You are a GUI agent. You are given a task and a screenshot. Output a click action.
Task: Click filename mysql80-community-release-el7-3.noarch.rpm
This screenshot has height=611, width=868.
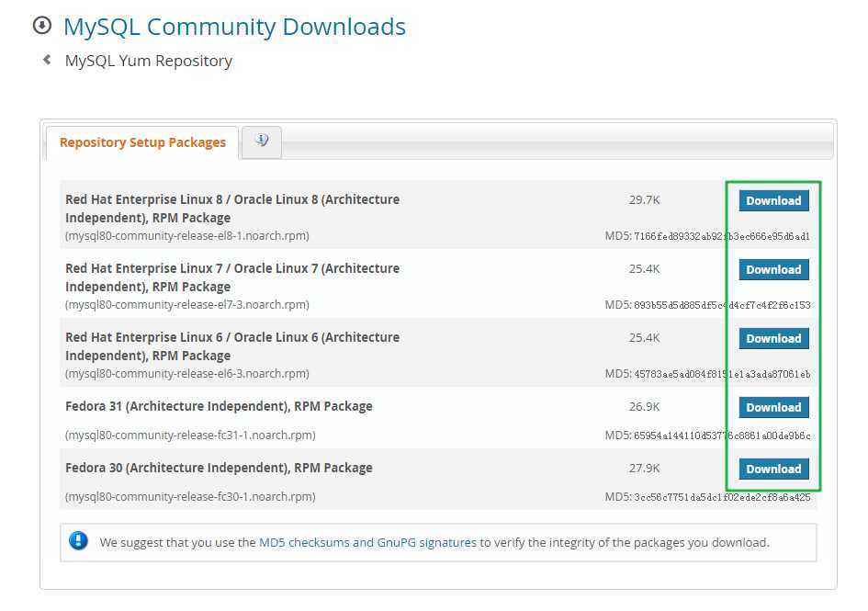[x=187, y=305]
